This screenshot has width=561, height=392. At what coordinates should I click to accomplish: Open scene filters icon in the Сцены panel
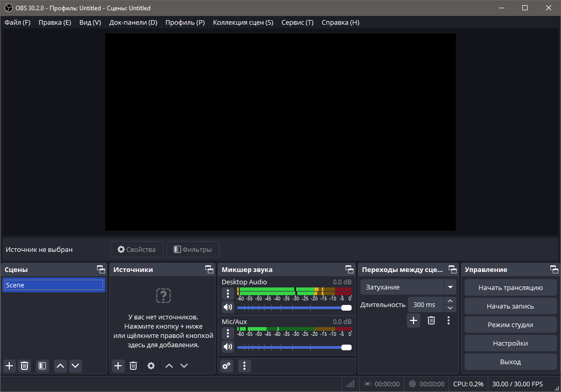point(42,366)
